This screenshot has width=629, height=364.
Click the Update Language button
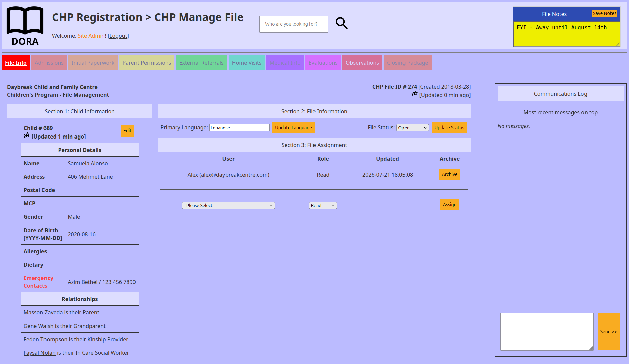(x=293, y=128)
